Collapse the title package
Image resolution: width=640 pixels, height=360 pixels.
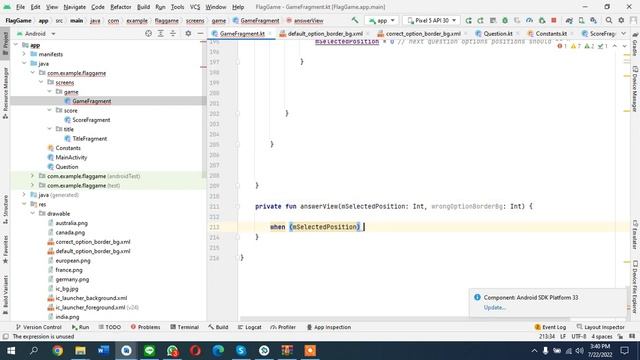pos(49,129)
